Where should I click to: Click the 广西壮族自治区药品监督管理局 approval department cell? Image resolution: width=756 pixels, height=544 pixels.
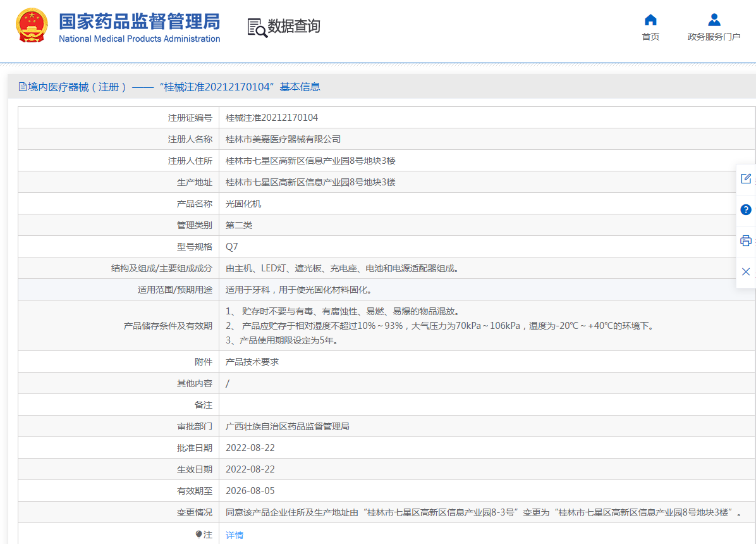[288, 426]
